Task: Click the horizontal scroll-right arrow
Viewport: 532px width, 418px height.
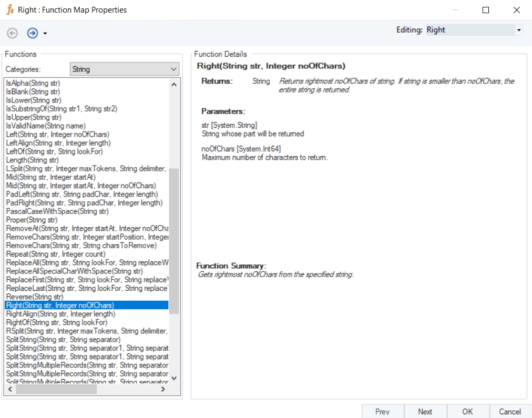Action: (163, 389)
